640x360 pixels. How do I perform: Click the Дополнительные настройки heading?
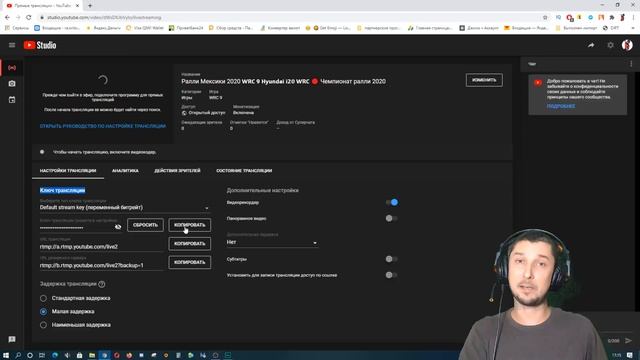point(262,191)
